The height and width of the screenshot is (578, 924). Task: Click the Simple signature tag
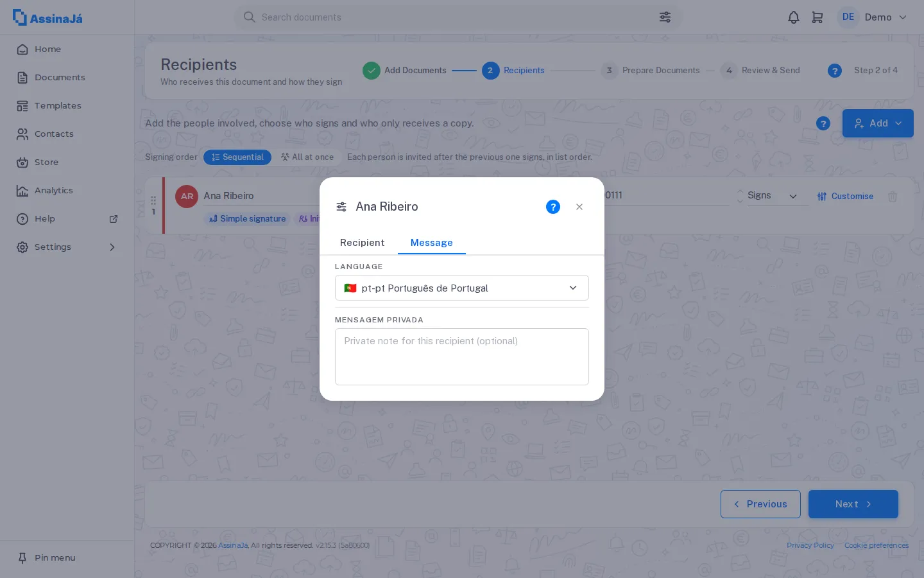248,219
